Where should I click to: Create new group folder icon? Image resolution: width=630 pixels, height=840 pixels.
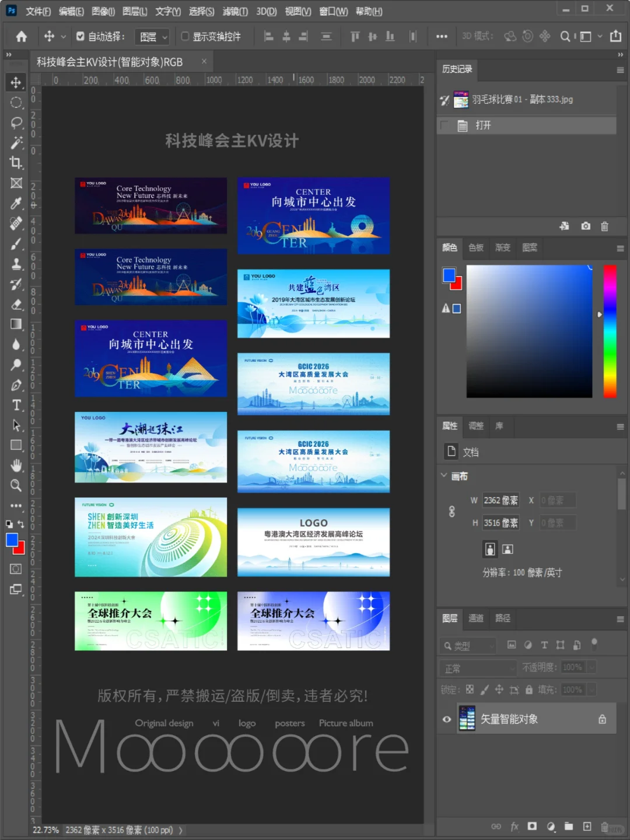(x=569, y=826)
